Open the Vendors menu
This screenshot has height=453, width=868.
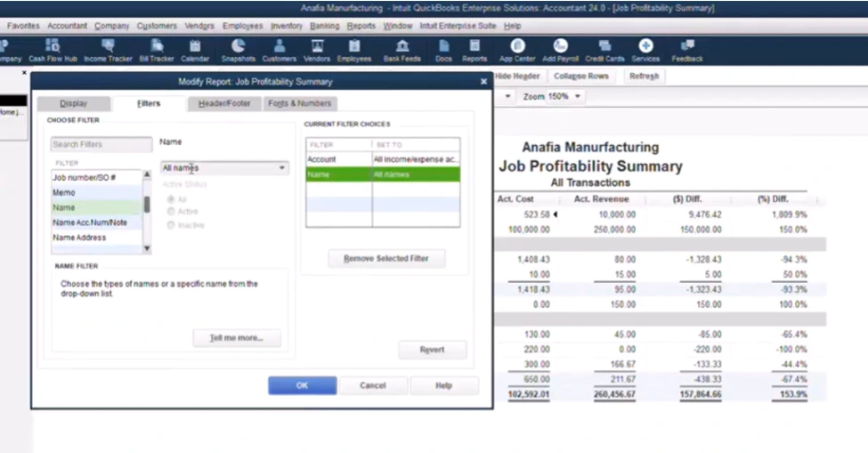pyautogui.click(x=199, y=26)
